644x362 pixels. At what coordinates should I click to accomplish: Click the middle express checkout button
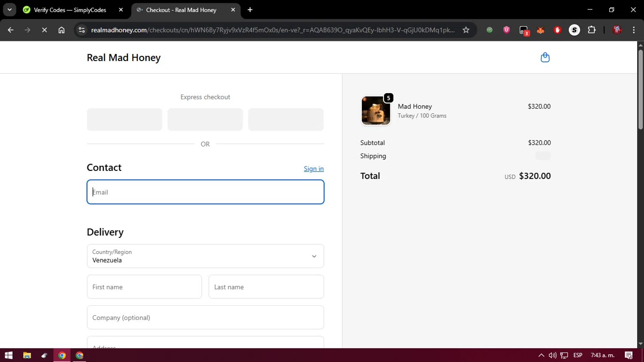click(205, 119)
